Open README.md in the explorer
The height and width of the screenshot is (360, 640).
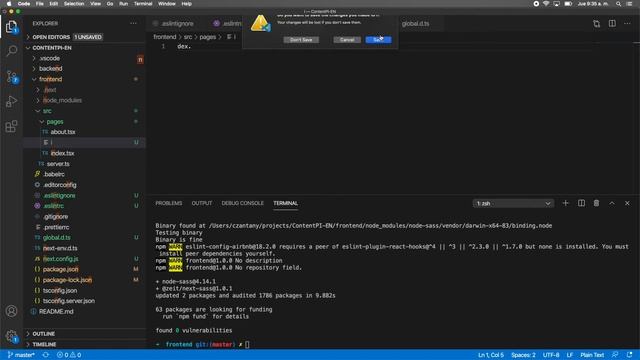56,311
